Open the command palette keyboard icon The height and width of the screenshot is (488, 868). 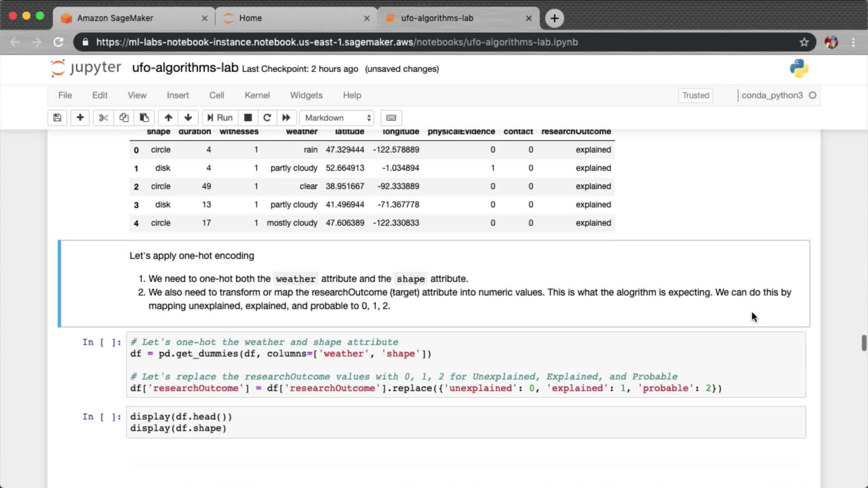[x=391, y=118]
